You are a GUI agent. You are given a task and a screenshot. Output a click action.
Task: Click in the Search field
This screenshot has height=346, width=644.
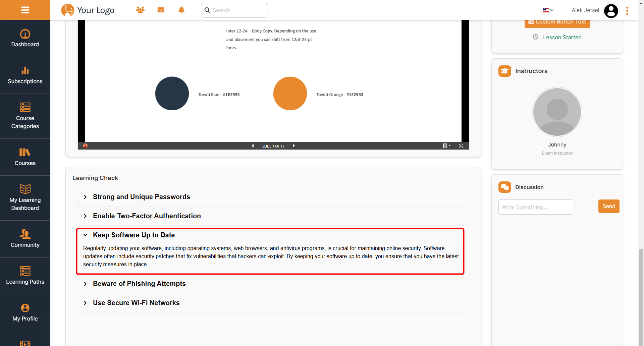click(234, 10)
